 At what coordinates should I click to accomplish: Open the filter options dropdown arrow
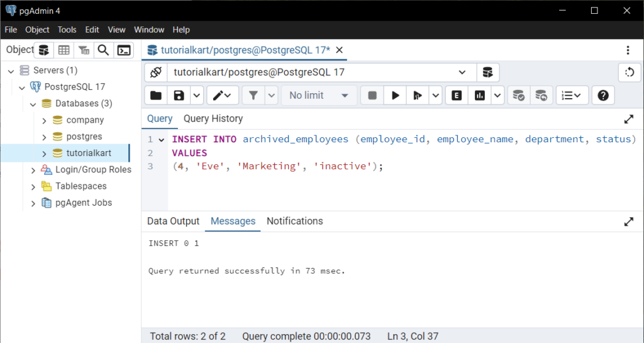pos(272,96)
